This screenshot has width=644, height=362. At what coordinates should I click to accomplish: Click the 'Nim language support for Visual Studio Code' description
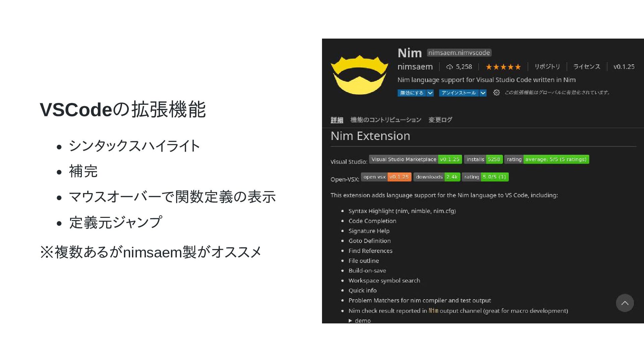486,80
